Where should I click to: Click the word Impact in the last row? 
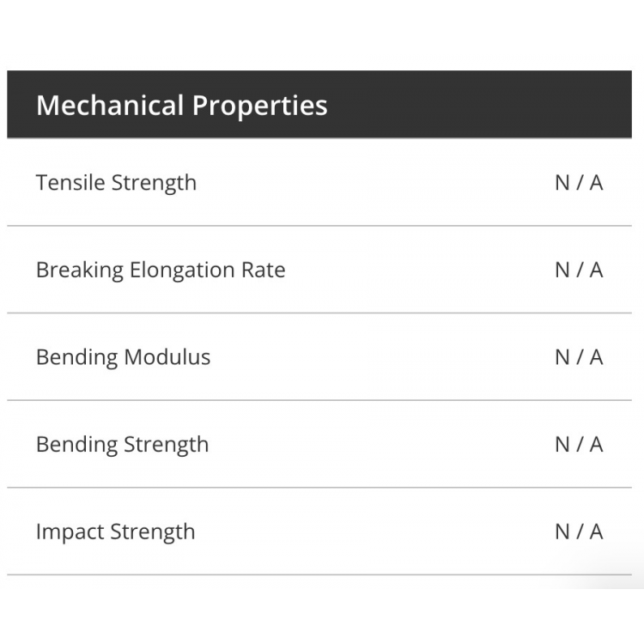coord(70,532)
